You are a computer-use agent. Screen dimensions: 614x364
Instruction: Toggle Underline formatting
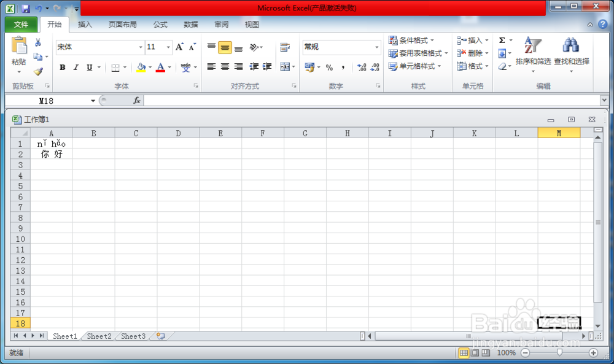(89, 68)
